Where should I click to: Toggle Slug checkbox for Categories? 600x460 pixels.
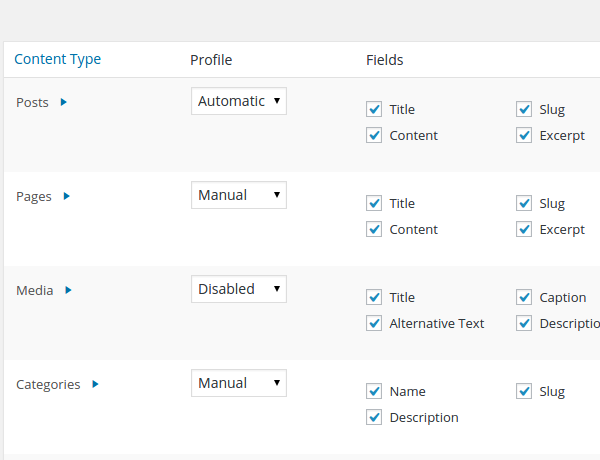[x=524, y=391]
